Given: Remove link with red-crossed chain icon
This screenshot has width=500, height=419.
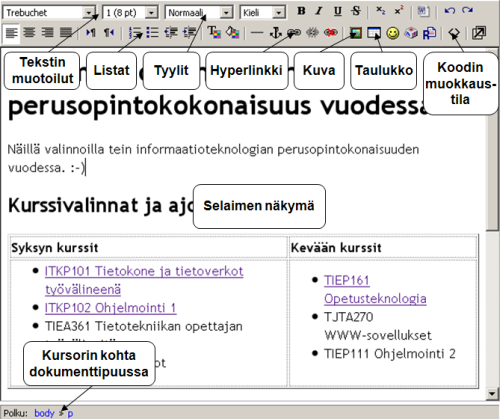Looking at the screenshot, I should point(330,33).
